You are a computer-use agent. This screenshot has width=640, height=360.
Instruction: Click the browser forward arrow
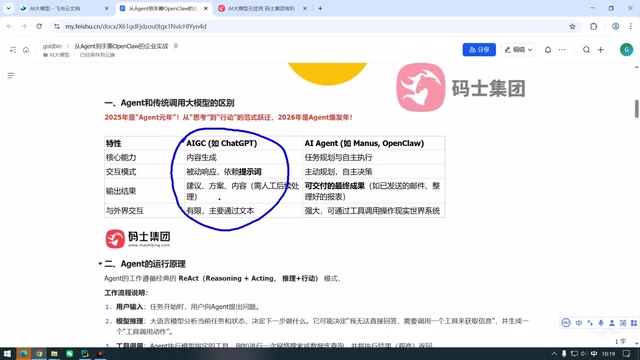24,26
